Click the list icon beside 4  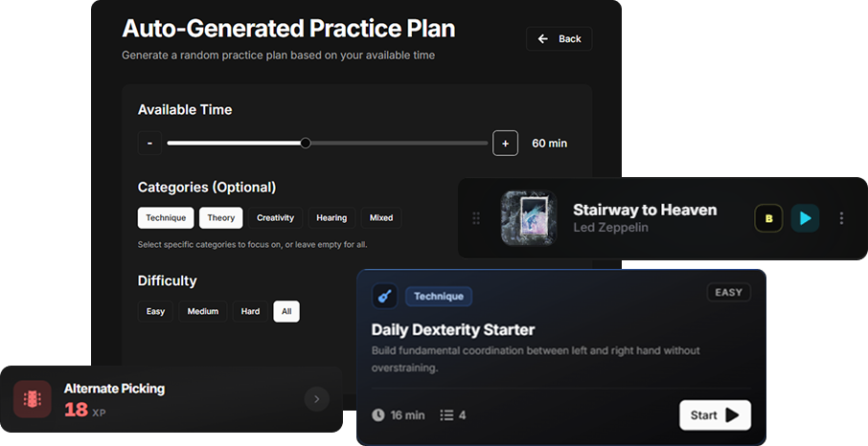coord(446,415)
